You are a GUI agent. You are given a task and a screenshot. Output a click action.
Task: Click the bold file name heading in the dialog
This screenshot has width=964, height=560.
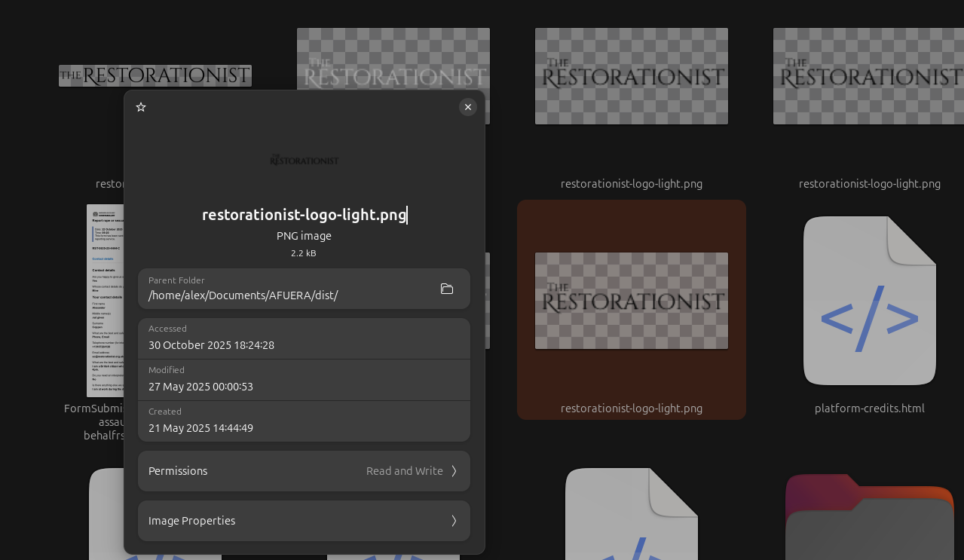pos(304,215)
